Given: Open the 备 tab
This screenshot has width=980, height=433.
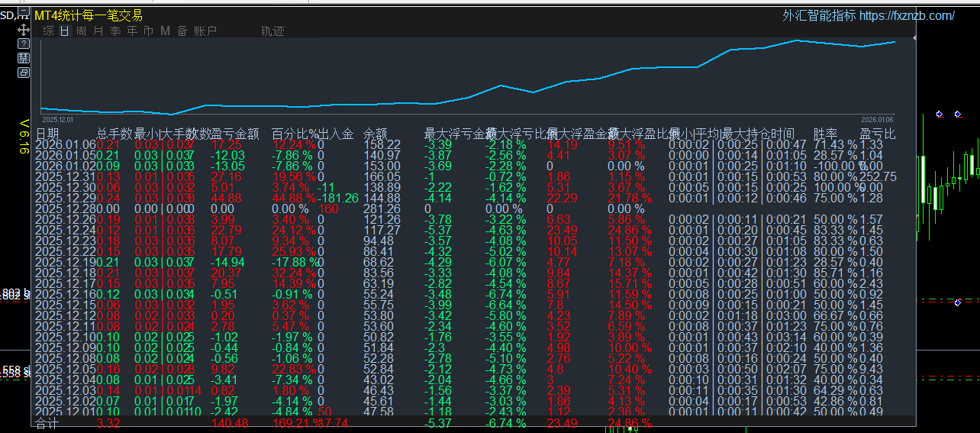Looking at the screenshot, I should coord(182,31).
